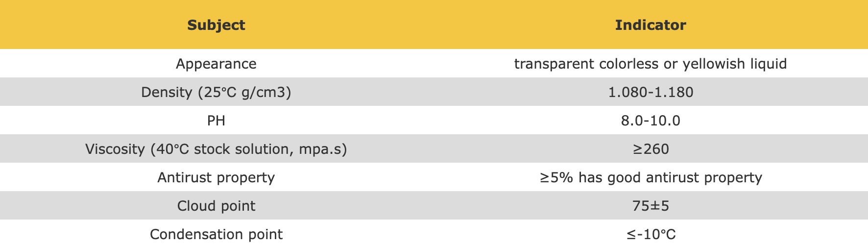Click the 8.0-10.0 PH value
This screenshot has height=246, width=868.
click(651, 121)
